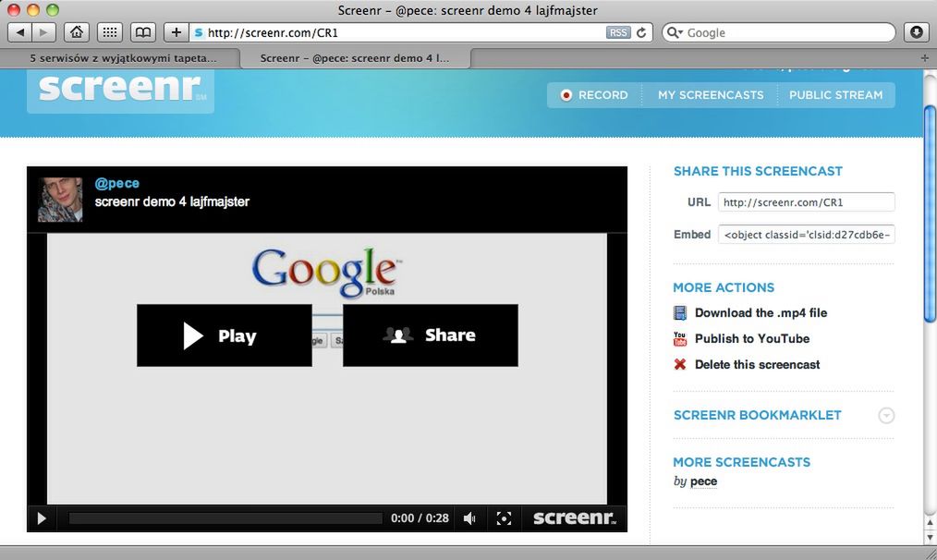Click 'screenr demo 4 lajfmajster' title text
The height and width of the screenshot is (560, 937).
pos(172,201)
